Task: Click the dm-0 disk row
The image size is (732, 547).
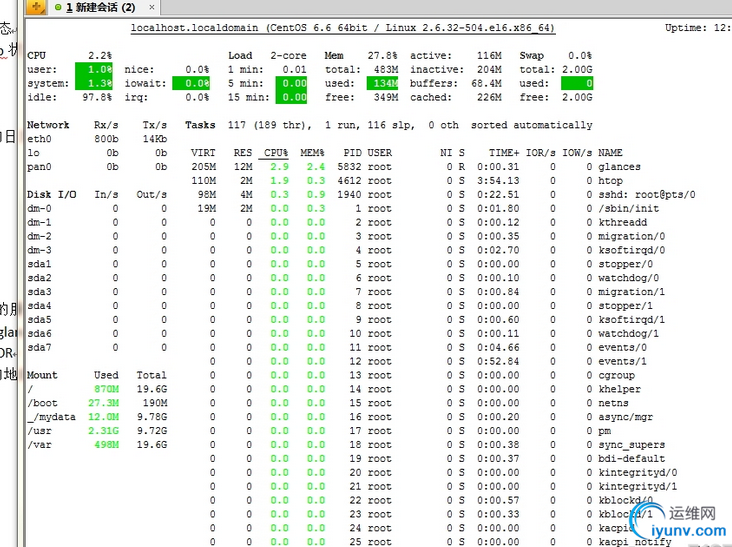Action: point(97,209)
